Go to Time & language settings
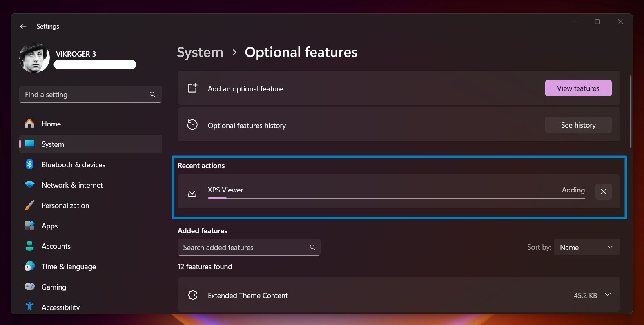 [91, 267]
